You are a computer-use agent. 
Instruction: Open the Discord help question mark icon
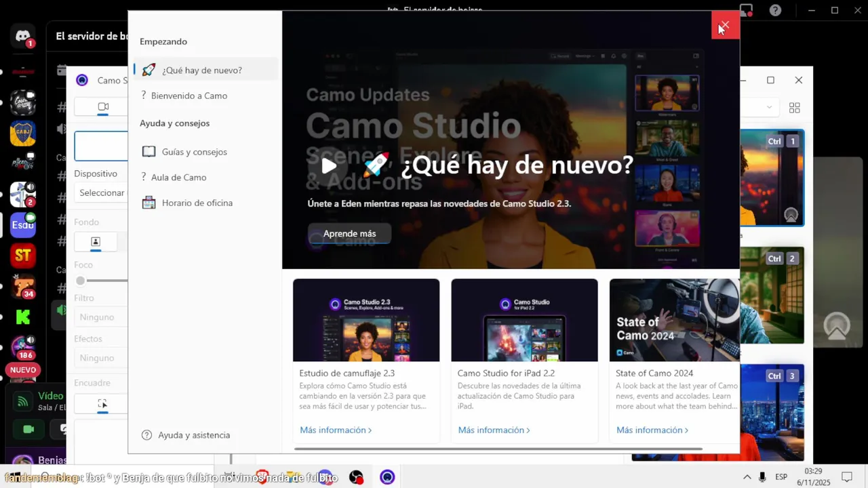tap(775, 10)
